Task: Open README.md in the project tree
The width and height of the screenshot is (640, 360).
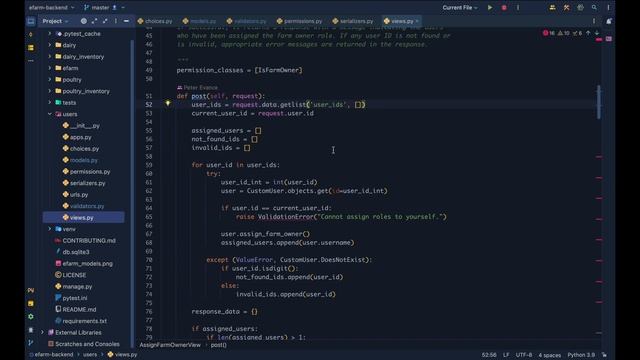Action: [76, 309]
